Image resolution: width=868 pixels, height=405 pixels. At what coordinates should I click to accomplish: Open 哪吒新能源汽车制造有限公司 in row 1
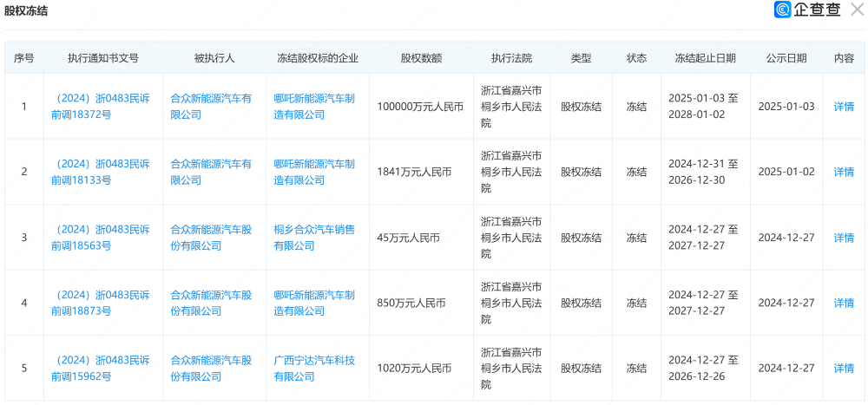[314, 106]
